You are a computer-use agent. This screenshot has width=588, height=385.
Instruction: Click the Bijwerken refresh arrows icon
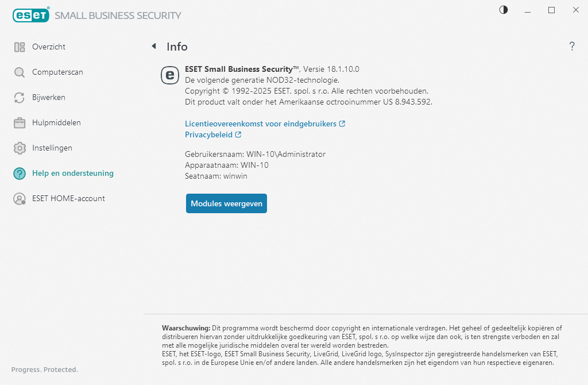point(20,98)
